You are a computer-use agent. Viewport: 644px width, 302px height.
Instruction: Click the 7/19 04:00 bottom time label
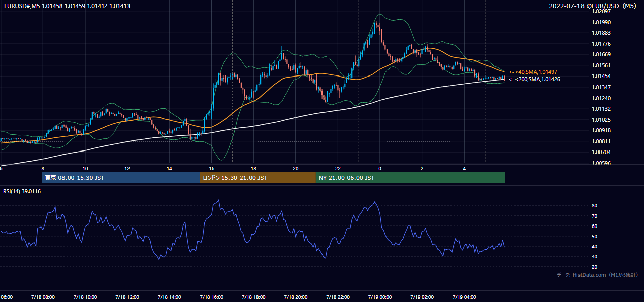click(464, 297)
